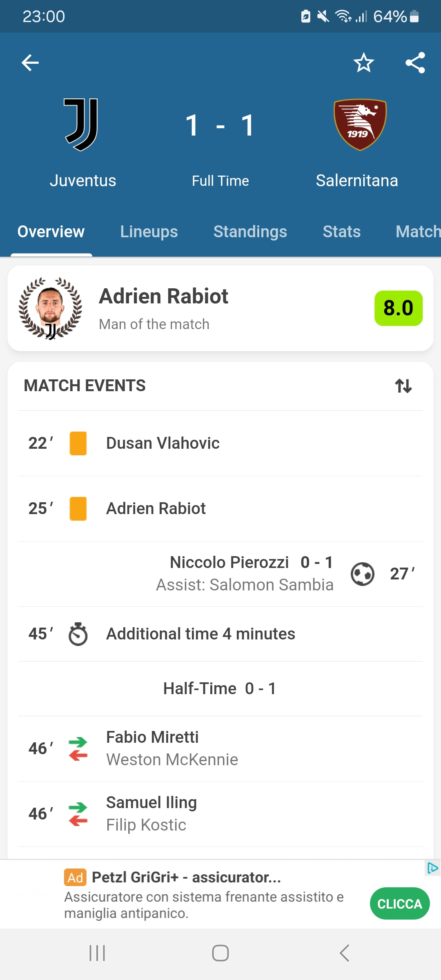Reverse match events order with sort arrows

point(403,386)
